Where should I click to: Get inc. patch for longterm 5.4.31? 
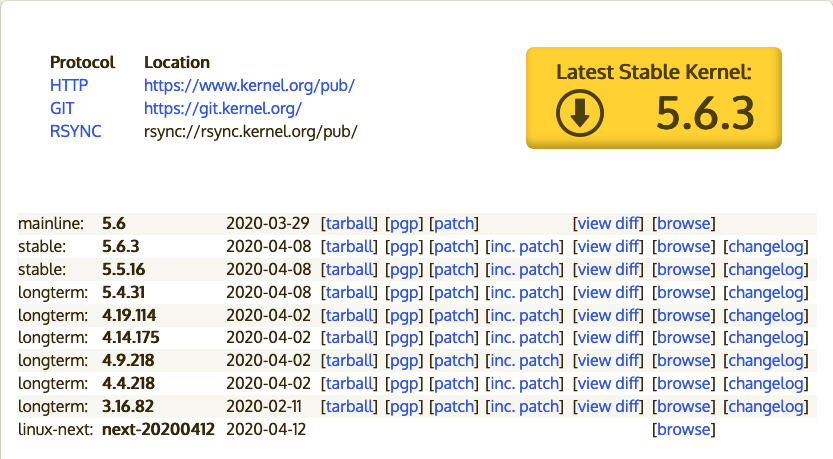point(524,292)
